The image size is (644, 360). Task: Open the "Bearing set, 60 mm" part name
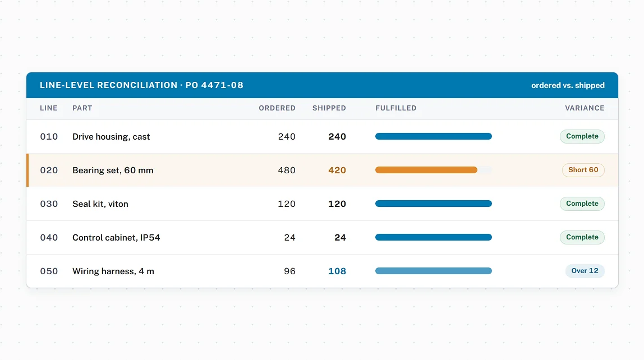113,170
